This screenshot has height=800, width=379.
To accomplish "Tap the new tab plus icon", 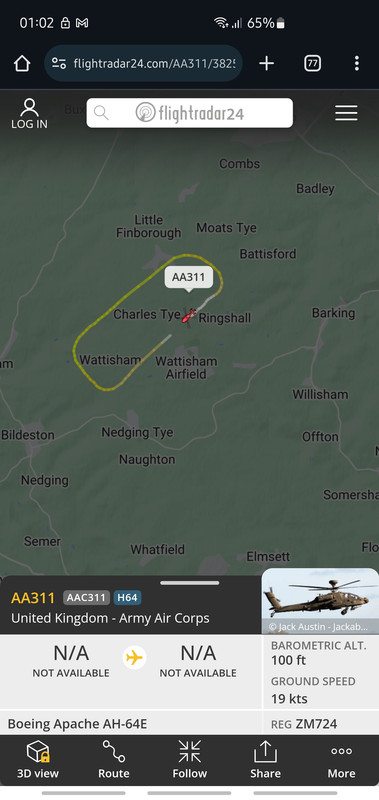I will point(266,63).
